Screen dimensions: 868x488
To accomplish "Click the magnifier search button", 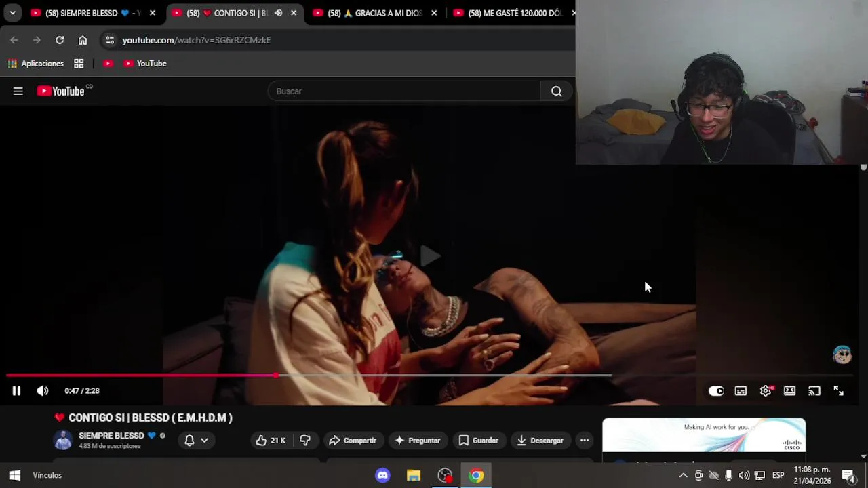I will coord(557,91).
